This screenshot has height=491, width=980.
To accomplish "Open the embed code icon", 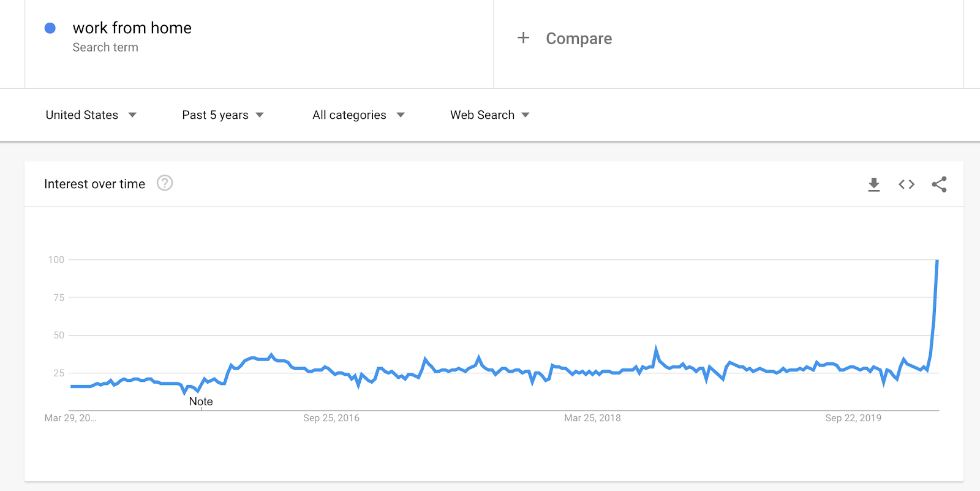I will click(907, 185).
